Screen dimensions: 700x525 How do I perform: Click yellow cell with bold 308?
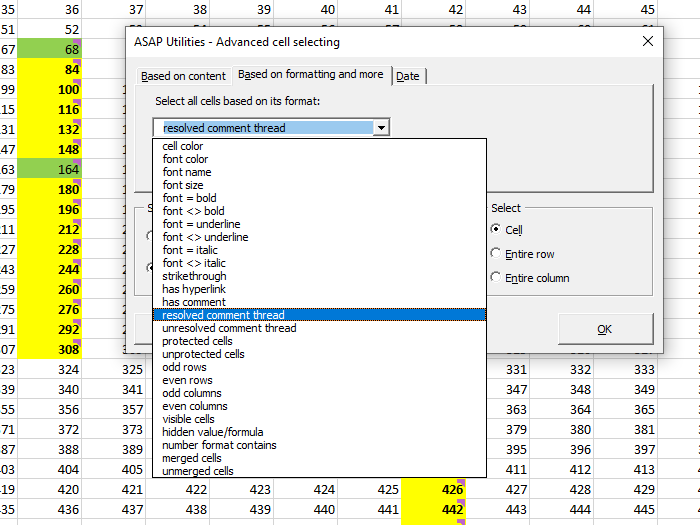tap(50, 349)
